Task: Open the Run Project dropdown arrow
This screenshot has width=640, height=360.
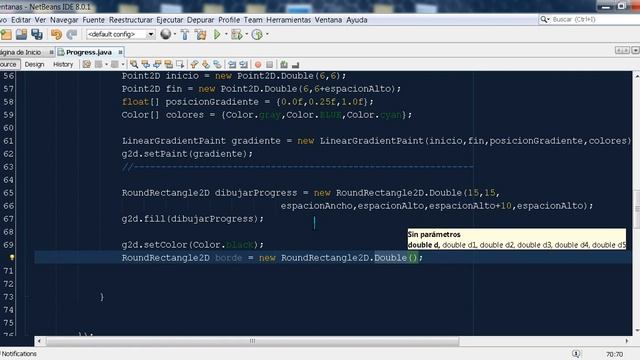Action: 226,34
